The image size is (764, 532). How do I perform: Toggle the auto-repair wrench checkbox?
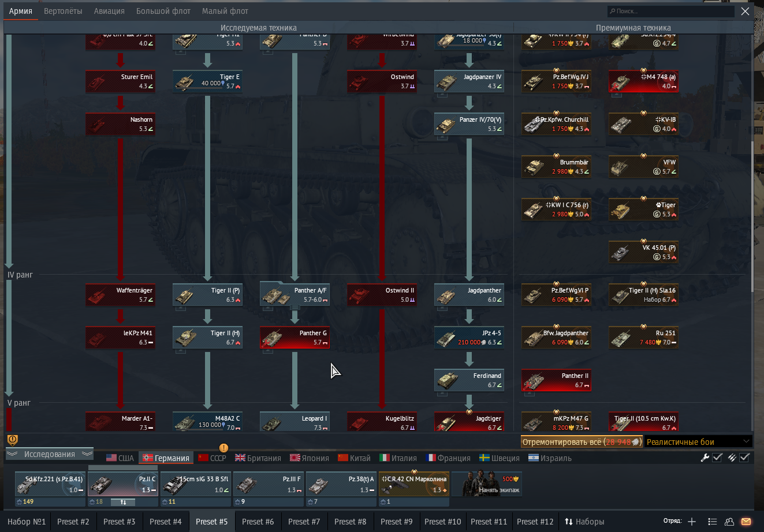[x=717, y=458]
